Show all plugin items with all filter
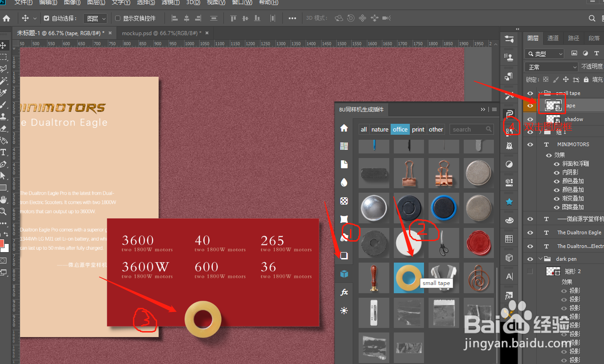The width and height of the screenshot is (604, 364). pos(364,129)
